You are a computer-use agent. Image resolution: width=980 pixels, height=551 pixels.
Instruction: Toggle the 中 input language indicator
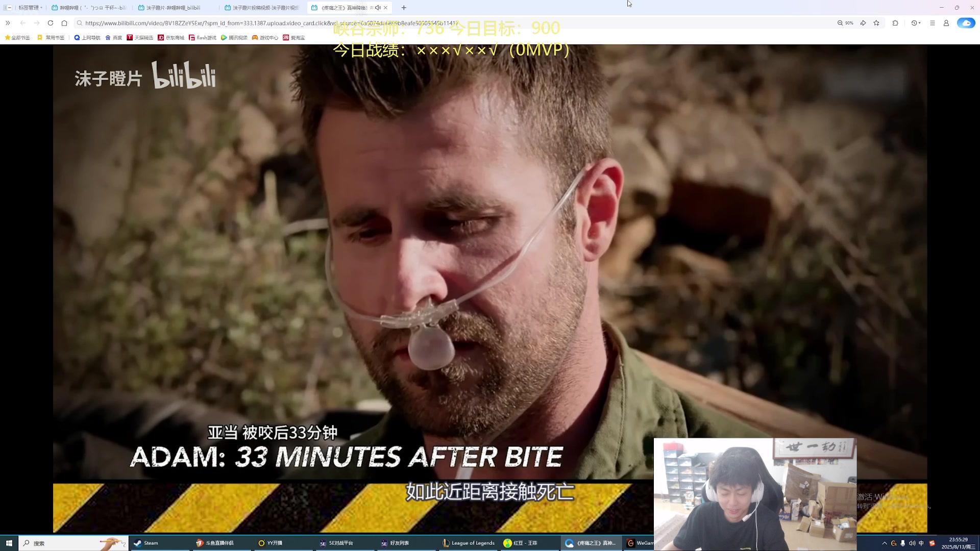(x=921, y=543)
